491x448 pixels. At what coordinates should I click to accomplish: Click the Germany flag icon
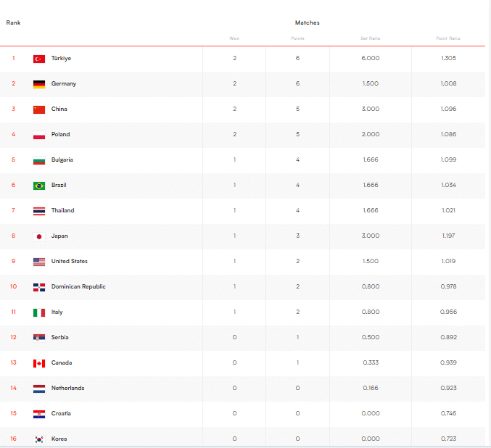point(39,84)
